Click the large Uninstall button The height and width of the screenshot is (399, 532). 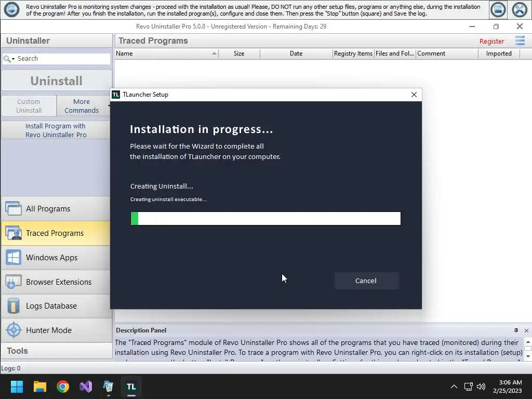coord(56,81)
